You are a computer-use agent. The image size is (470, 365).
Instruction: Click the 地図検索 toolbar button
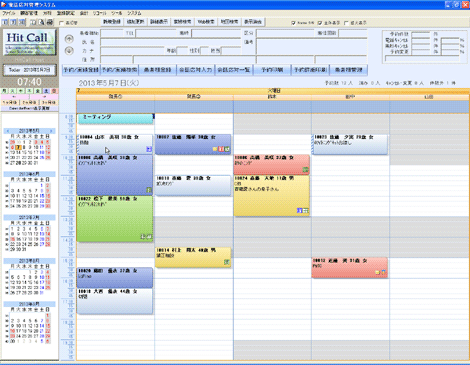[229, 22]
